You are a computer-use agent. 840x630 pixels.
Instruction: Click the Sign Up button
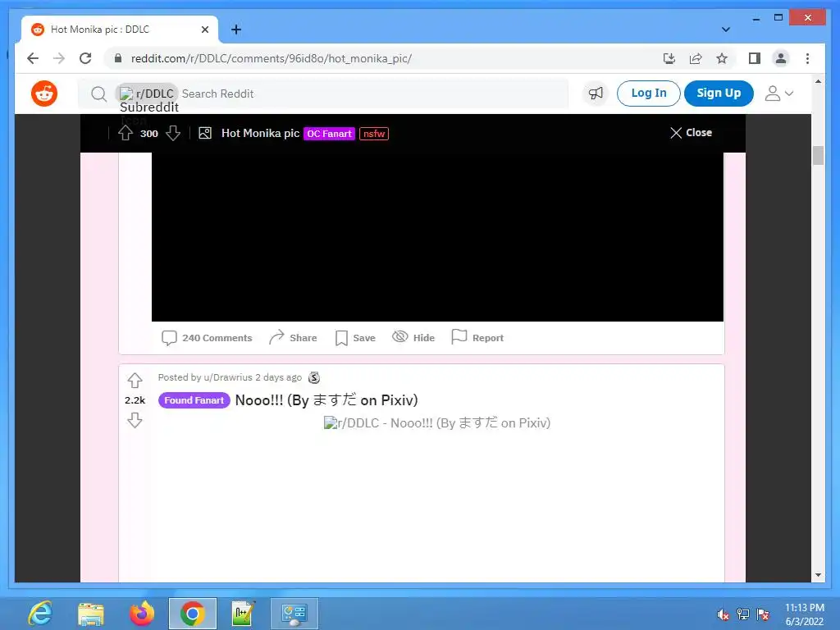719,94
